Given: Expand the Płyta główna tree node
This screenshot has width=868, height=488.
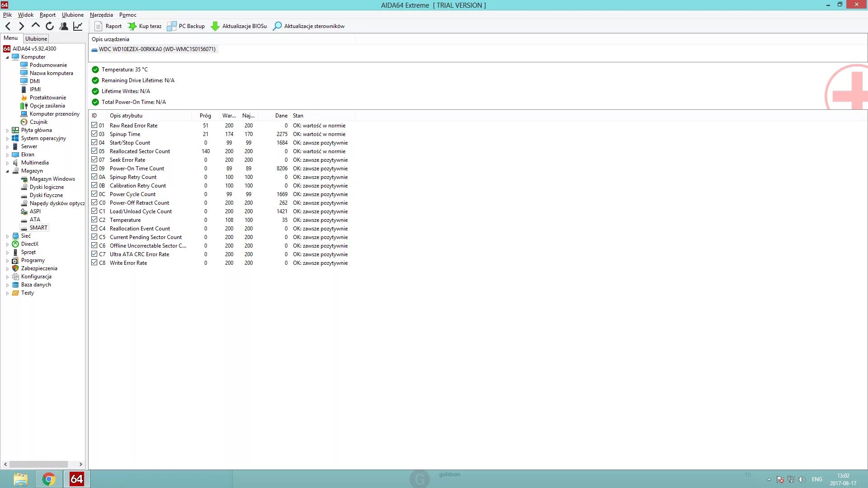Looking at the screenshot, I should 7,131.
